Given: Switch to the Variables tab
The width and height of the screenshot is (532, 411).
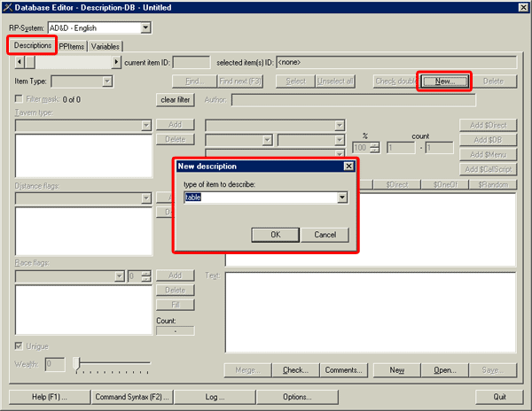Looking at the screenshot, I should click(105, 46).
